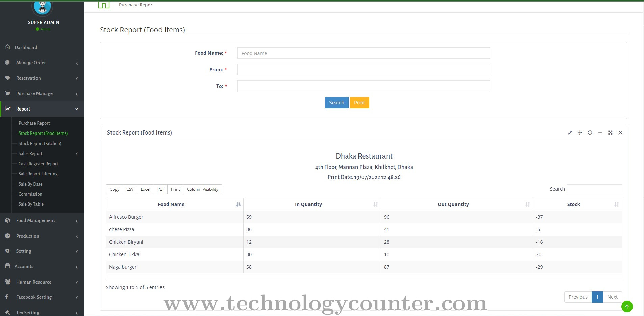This screenshot has height=316, width=644.
Task: Collapse the panel with the minus icon
Action: click(x=600, y=132)
